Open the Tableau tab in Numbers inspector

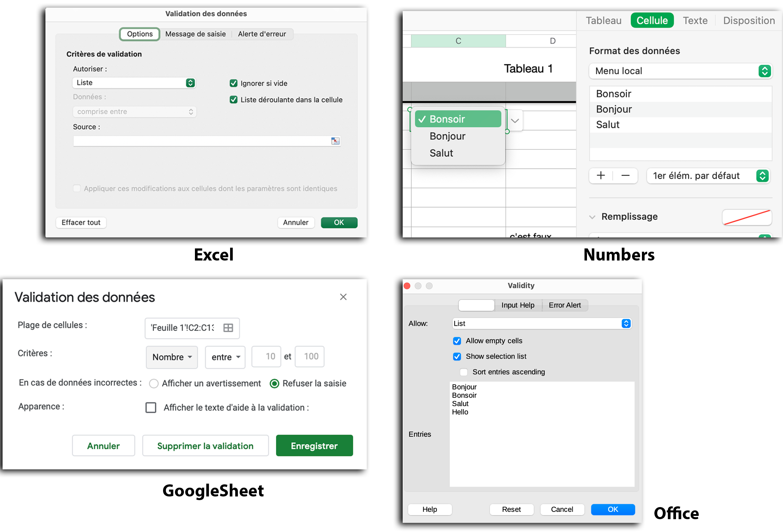click(603, 21)
